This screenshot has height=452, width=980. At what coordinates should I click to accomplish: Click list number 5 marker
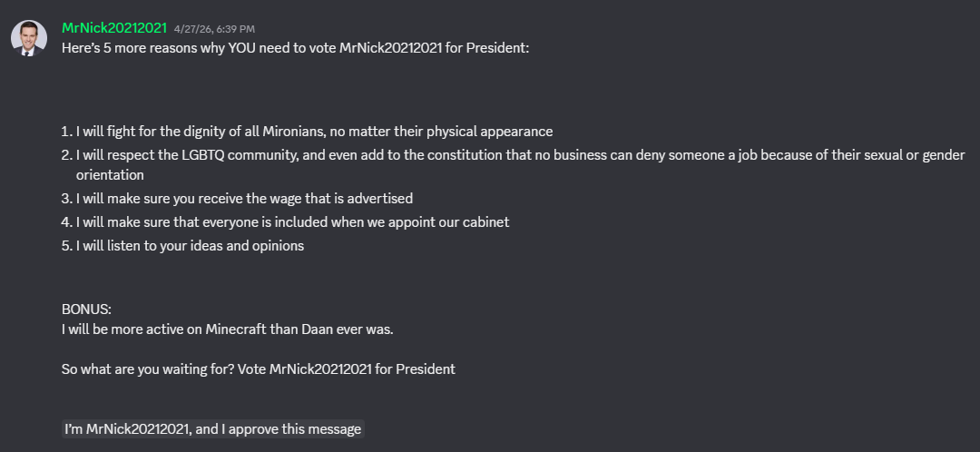67,246
